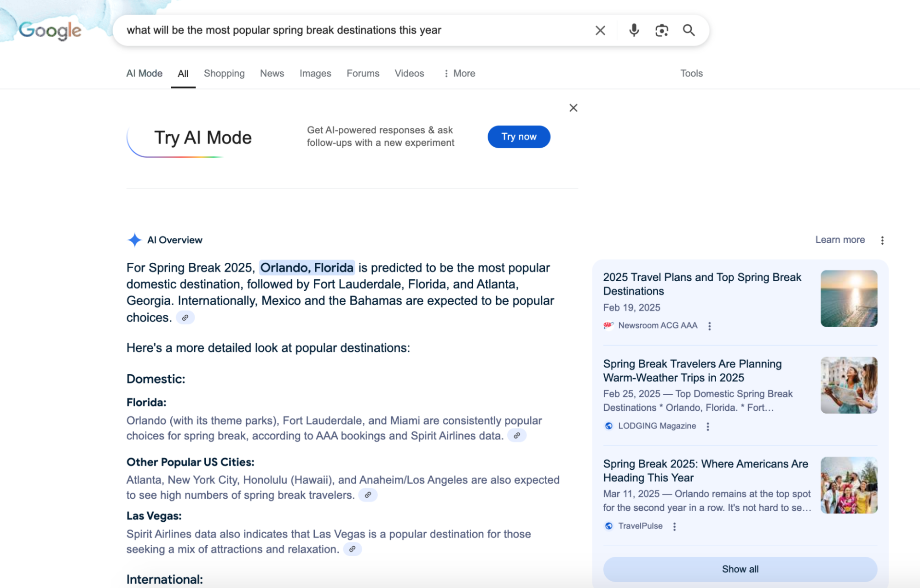
Task: Click 'Here's a more detailed look' sentence
Action: click(x=268, y=348)
